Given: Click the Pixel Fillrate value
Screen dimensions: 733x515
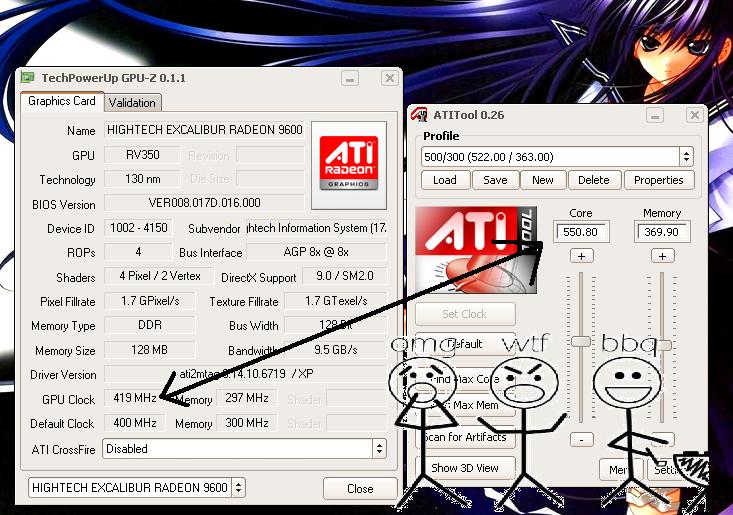Looking at the screenshot, I should [150, 301].
